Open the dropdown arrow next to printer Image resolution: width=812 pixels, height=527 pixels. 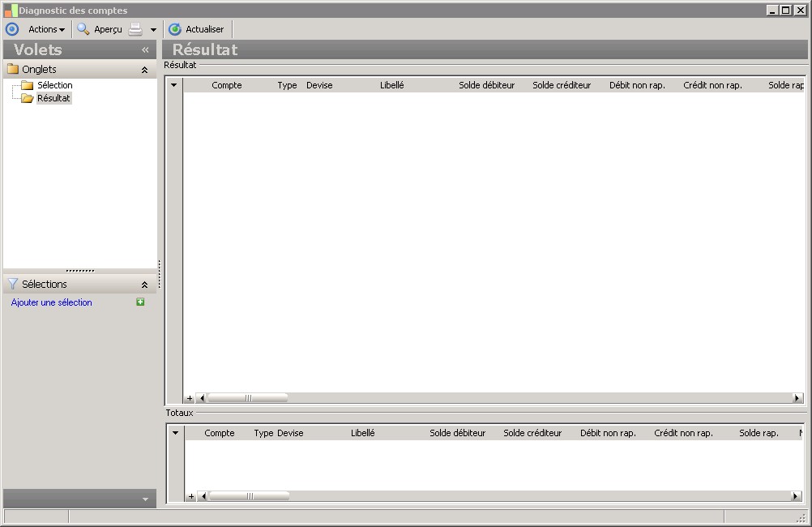pos(153,29)
